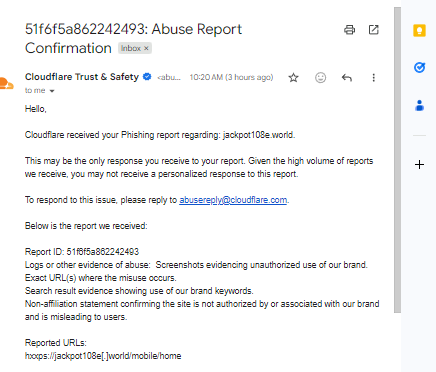Open Google Tasks side panel icon
436x372 pixels.
coord(419,68)
